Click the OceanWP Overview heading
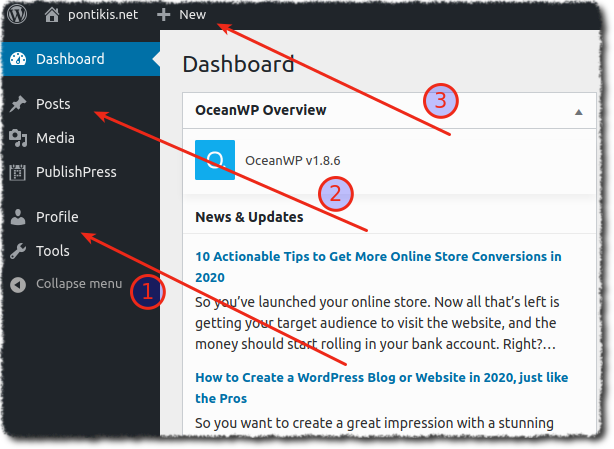The height and width of the screenshot is (449, 614). 260,110
